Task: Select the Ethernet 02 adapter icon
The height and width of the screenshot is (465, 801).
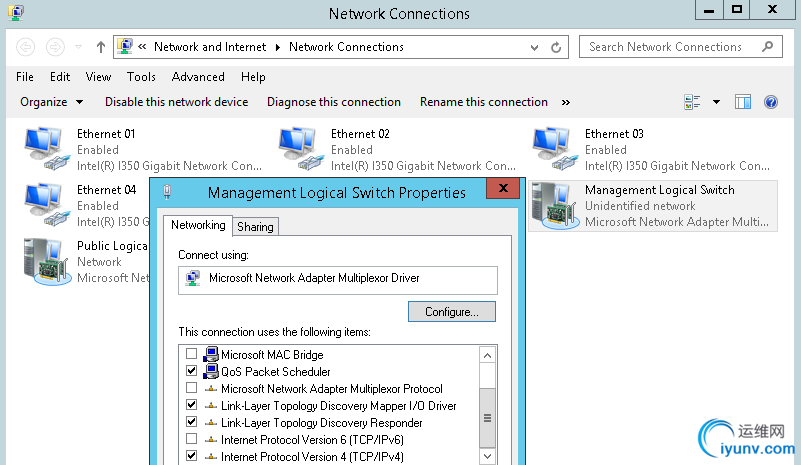Action: [300, 149]
